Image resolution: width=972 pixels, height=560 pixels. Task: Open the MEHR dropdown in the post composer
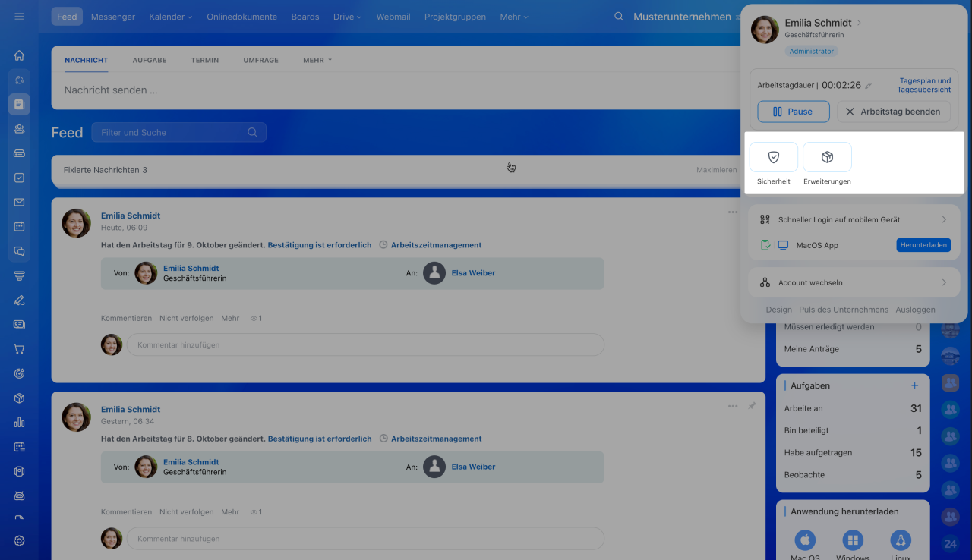(317, 60)
